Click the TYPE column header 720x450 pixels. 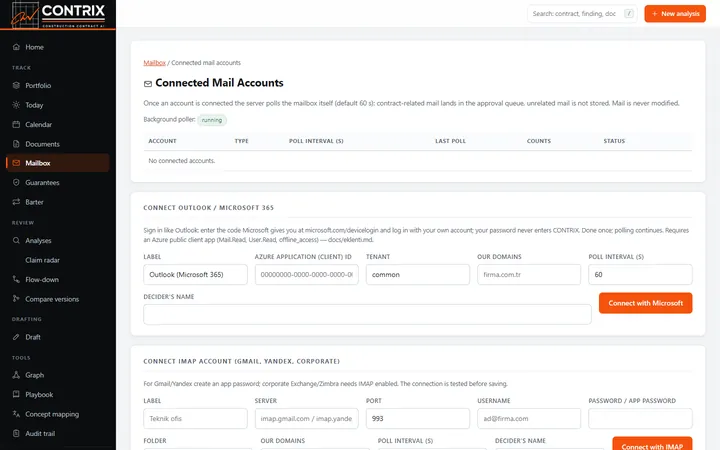[242, 141]
